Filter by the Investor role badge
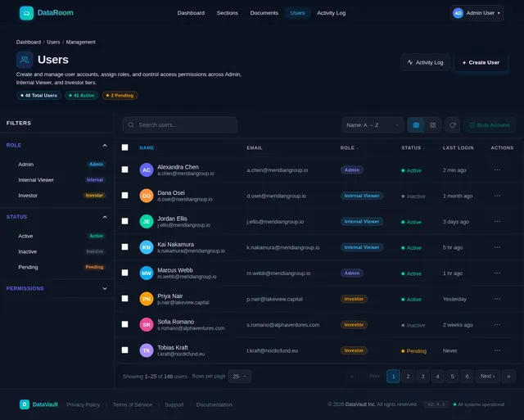The width and height of the screenshot is (524, 420). click(94, 196)
